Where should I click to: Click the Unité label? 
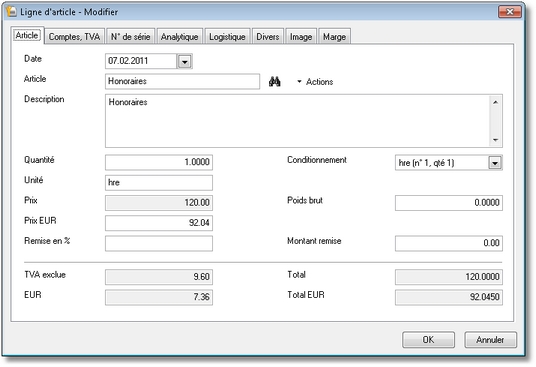pos(34,180)
